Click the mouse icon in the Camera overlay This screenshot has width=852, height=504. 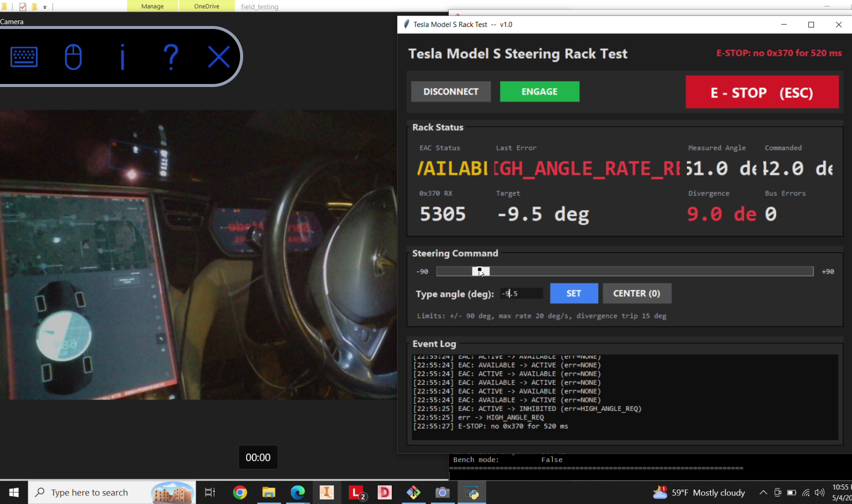pos(74,57)
